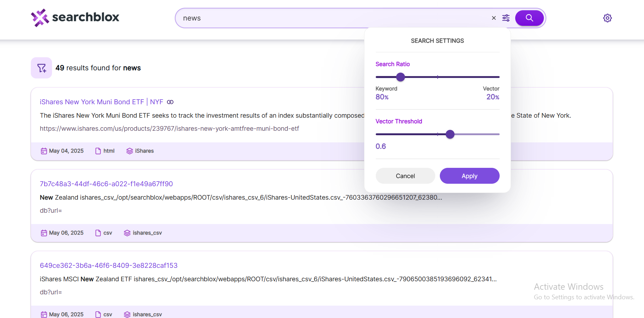This screenshot has height=318, width=644.
Task: Click the Vector 20% value
Action: point(493,97)
